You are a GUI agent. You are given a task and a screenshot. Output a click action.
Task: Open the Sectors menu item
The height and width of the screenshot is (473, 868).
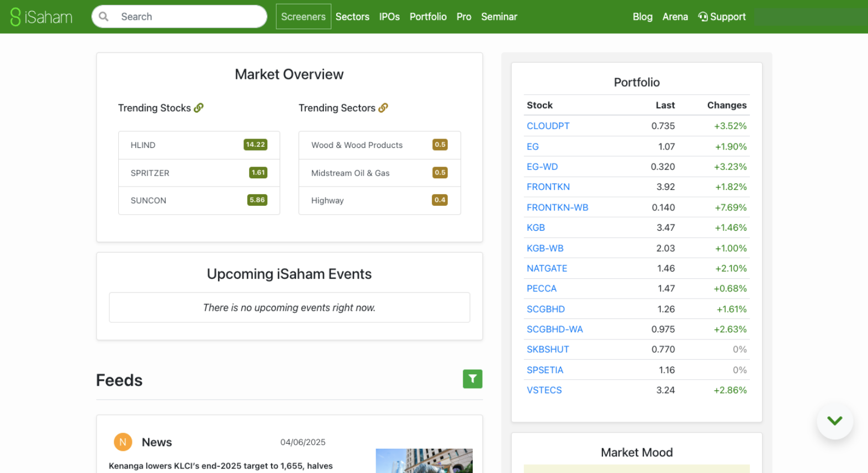[352, 17]
